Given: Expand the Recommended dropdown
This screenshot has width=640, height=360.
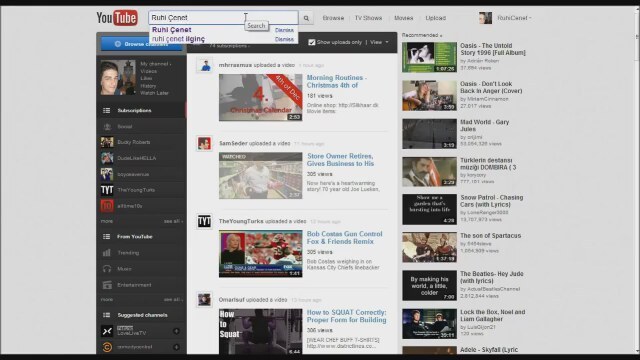Looking at the screenshot, I should click(422, 35).
